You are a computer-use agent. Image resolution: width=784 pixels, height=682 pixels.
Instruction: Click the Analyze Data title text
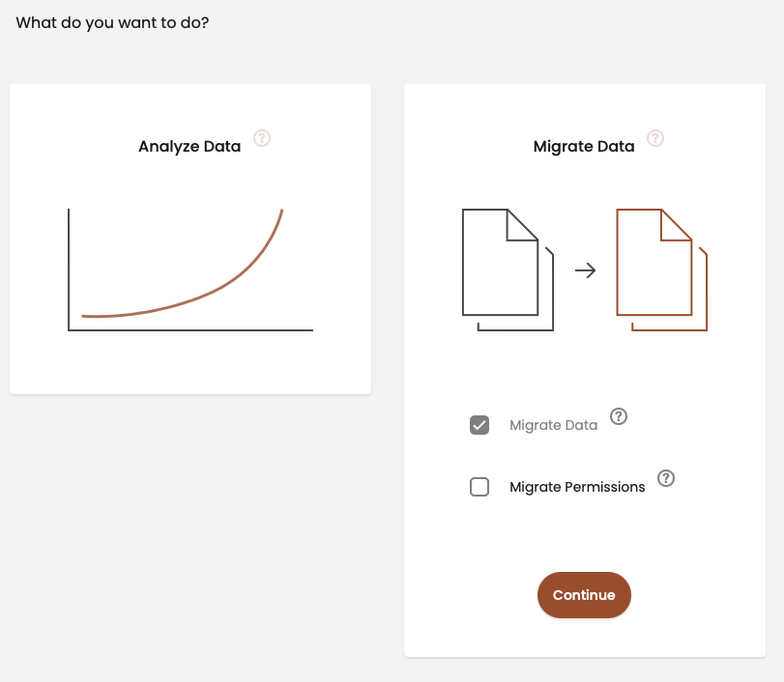click(x=189, y=147)
